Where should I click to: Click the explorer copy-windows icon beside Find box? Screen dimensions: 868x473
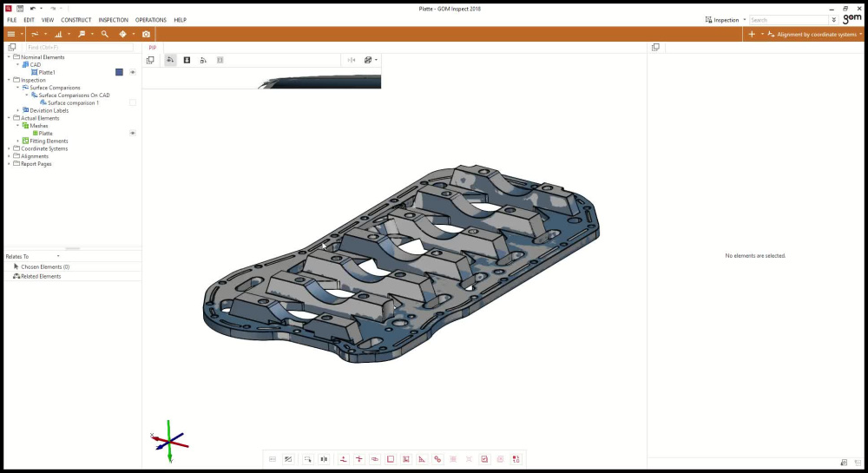[x=11, y=48]
